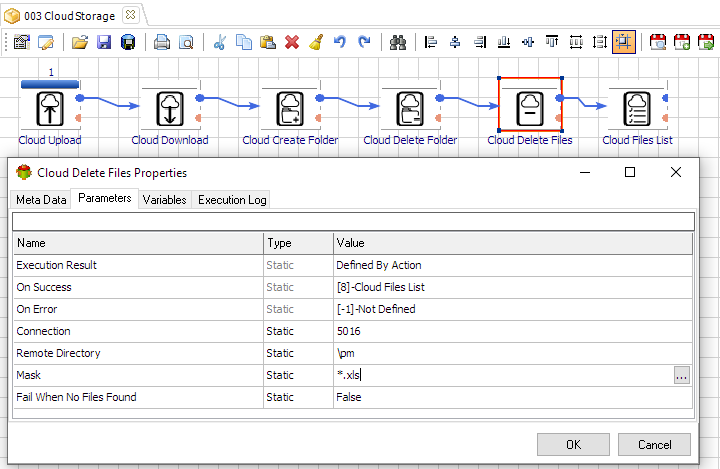Delete using the red X toolbar icon
Screen dimensions: 720x469
point(292,42)
